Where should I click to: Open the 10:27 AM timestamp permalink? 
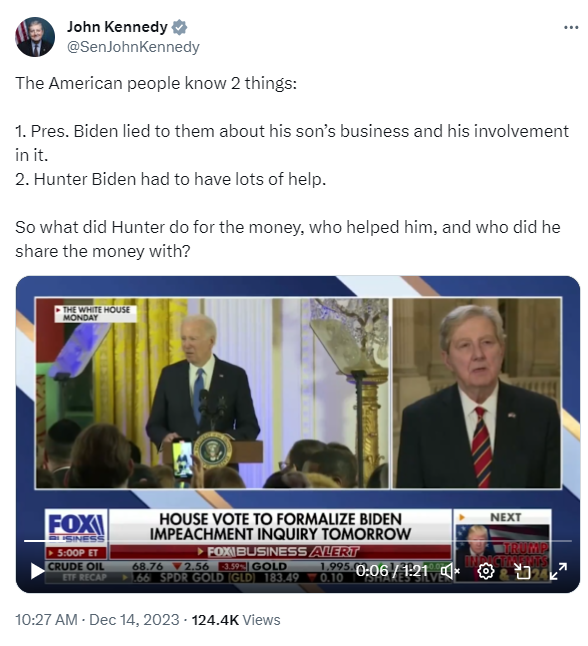pyautogui.click(x=46, y=620)
